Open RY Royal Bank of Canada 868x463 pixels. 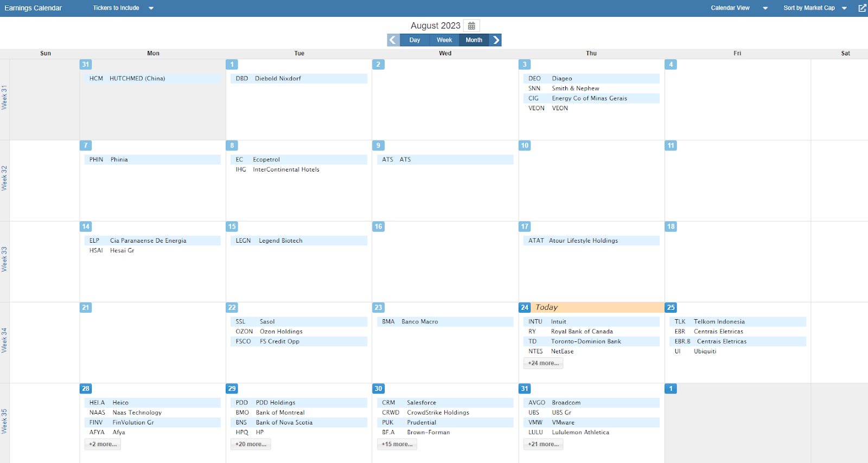tap(591, 331)
